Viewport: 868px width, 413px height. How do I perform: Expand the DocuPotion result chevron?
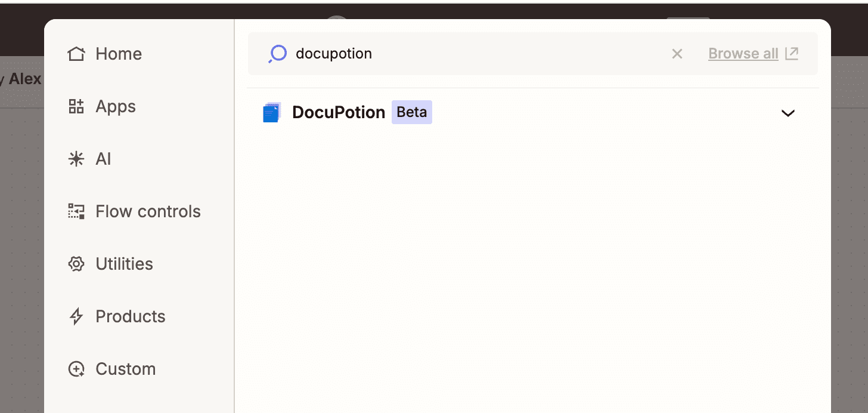788,113
